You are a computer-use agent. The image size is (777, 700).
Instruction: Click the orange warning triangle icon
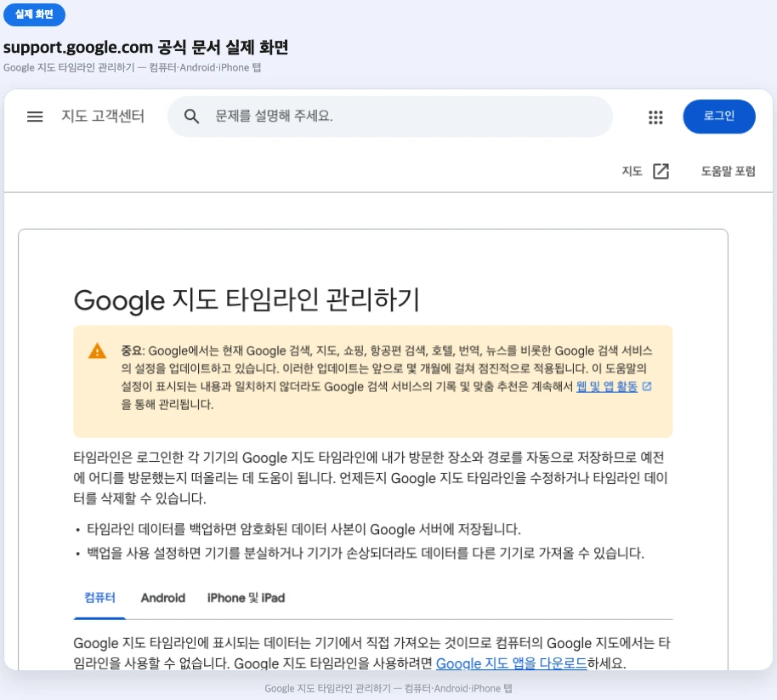(97, 351)
